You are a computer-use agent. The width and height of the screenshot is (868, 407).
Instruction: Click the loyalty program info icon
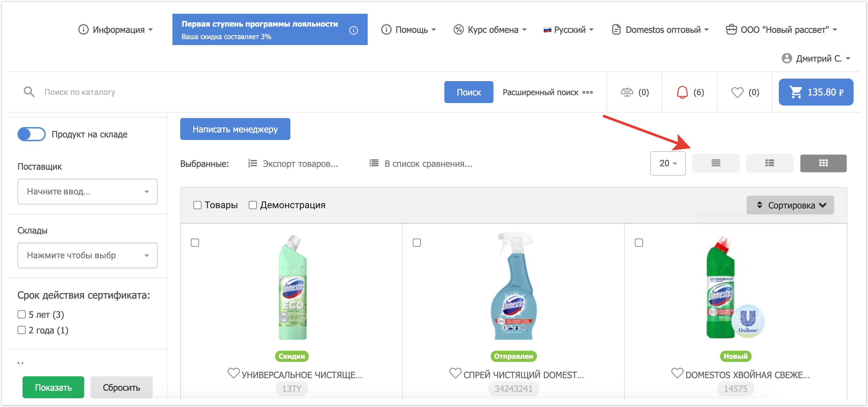point(353,30)
